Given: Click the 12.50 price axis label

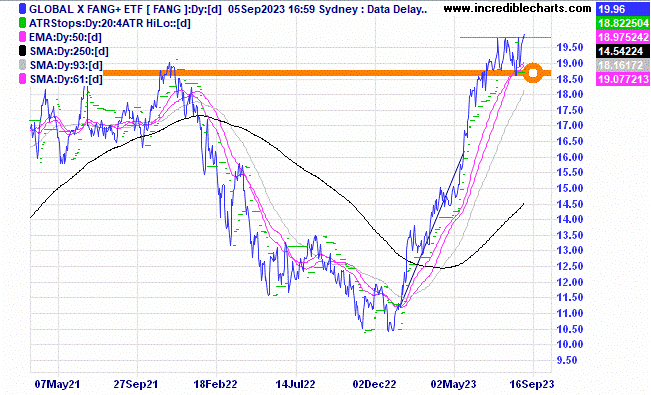Looking at the screenshot, I should click(x=570, y=266).
